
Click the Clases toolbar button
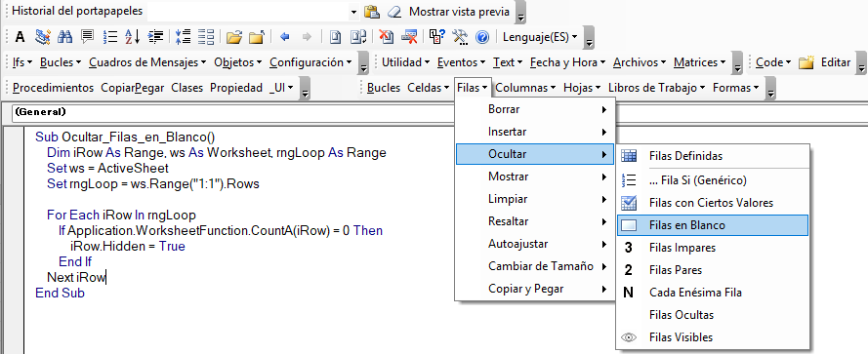point(187,88)
